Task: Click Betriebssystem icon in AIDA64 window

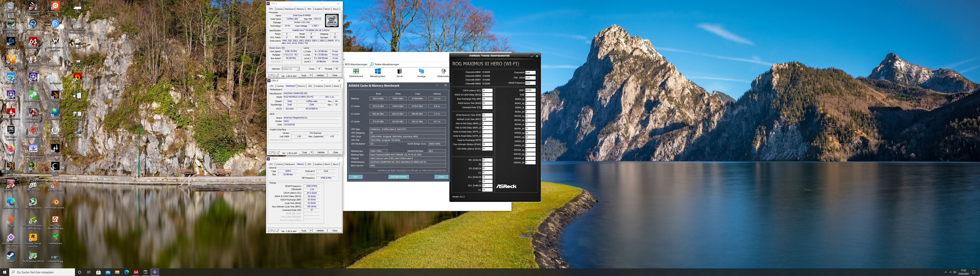Action: click(377, 72)
